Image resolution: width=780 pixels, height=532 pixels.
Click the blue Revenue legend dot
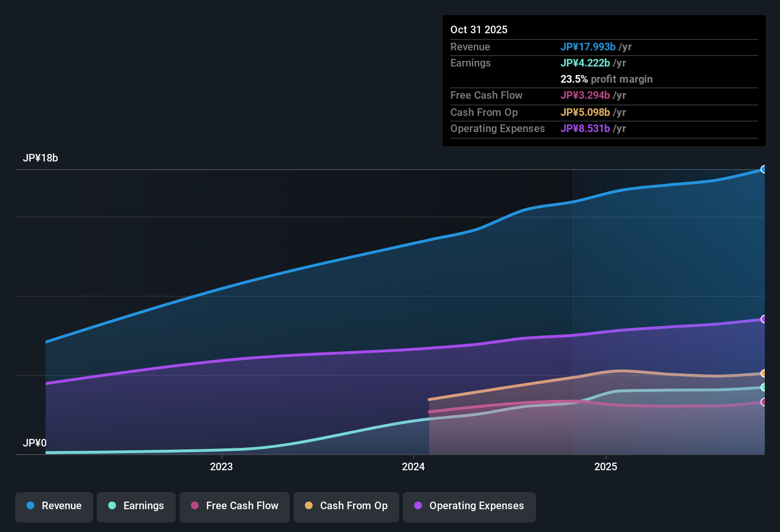30,506
